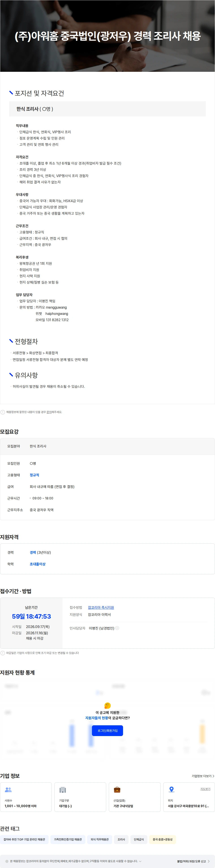Click the company type building icon

63,789
